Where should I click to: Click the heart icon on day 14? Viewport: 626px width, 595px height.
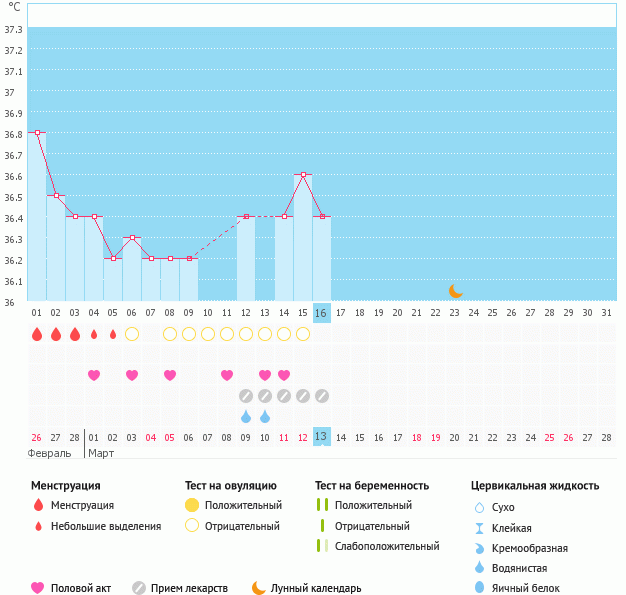pyautogui.click(x=284, y=375)
